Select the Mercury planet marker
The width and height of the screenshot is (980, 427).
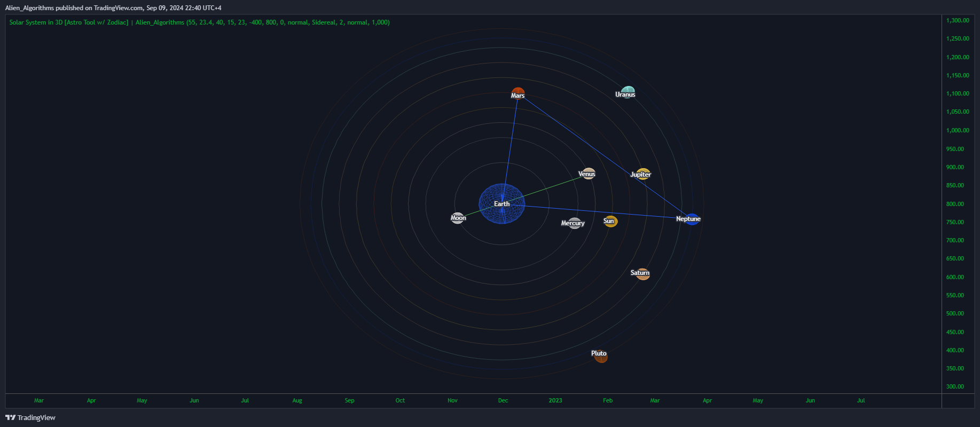575,223
